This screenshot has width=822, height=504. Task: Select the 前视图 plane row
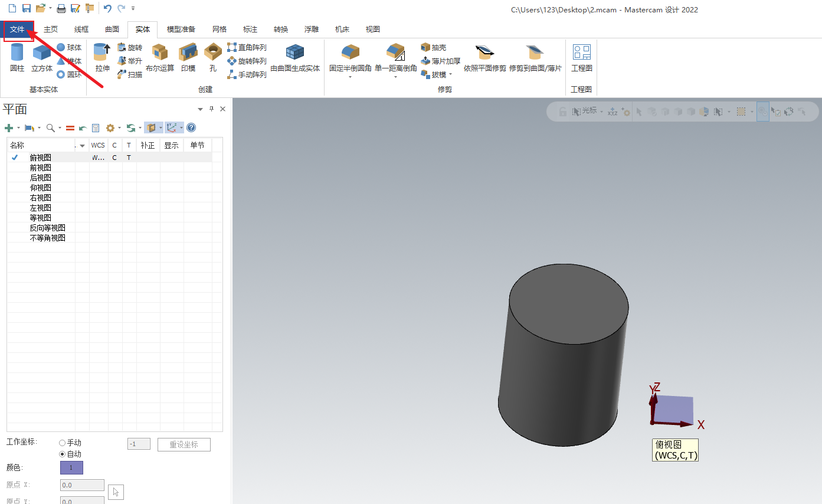[41, 168]
